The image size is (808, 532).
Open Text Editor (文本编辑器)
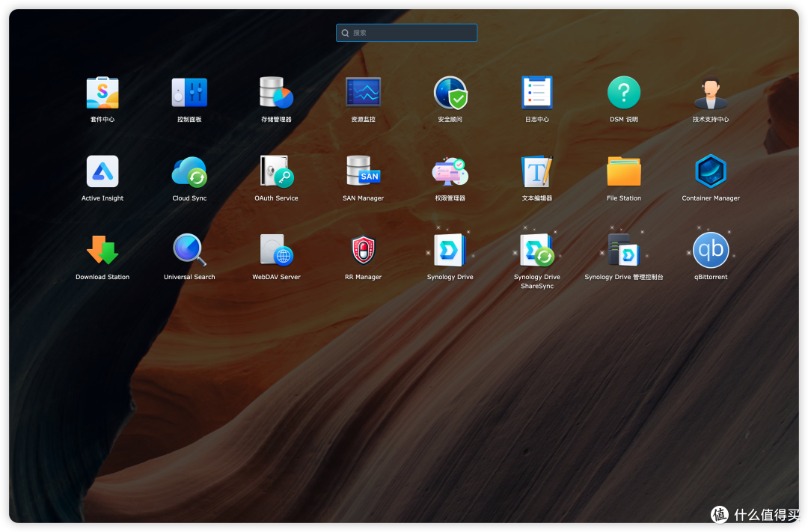[537, 171]
